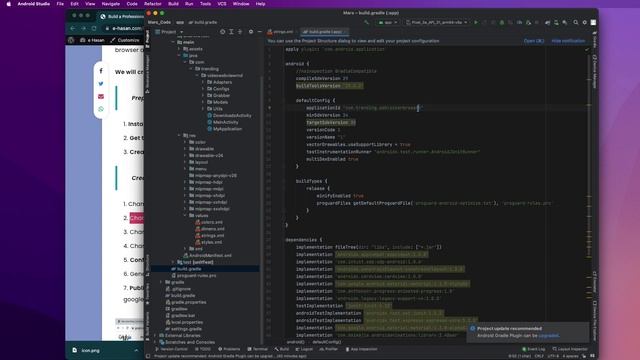
Task: Select opened file target icon in Project panel
Action: (222, 32)
